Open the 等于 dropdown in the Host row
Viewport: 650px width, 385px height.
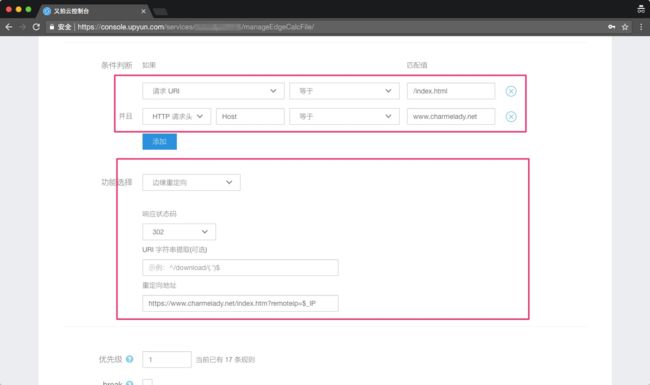[344, 117]
